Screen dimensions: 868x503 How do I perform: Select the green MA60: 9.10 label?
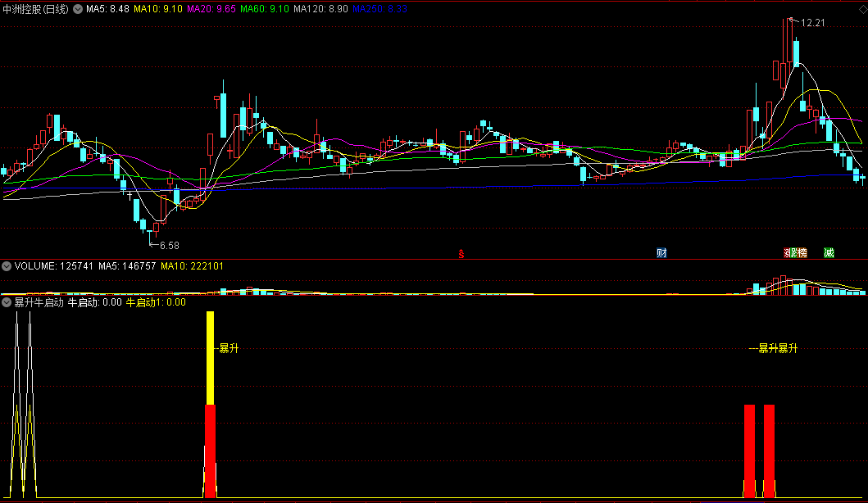(264, 9)
